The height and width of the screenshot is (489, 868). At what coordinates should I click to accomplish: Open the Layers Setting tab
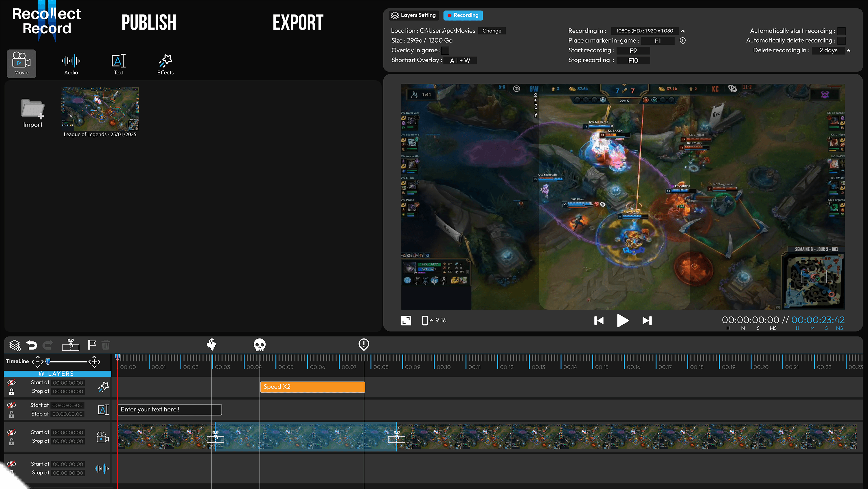(x=414, y=15)
